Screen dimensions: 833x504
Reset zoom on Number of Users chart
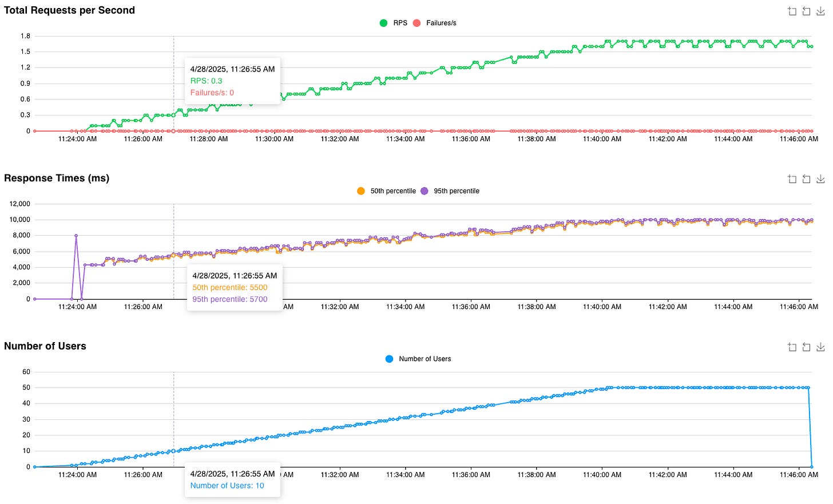806,347
